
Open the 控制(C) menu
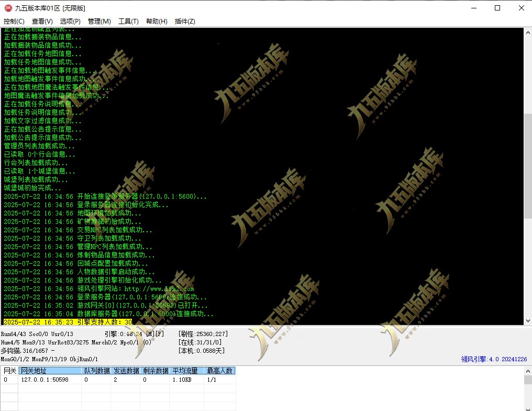14,21
